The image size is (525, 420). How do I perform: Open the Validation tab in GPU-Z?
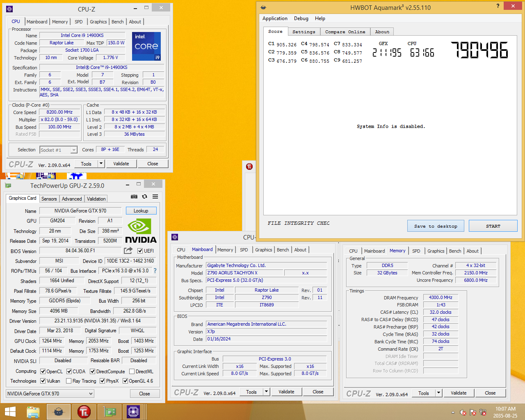tap(96, 199)
